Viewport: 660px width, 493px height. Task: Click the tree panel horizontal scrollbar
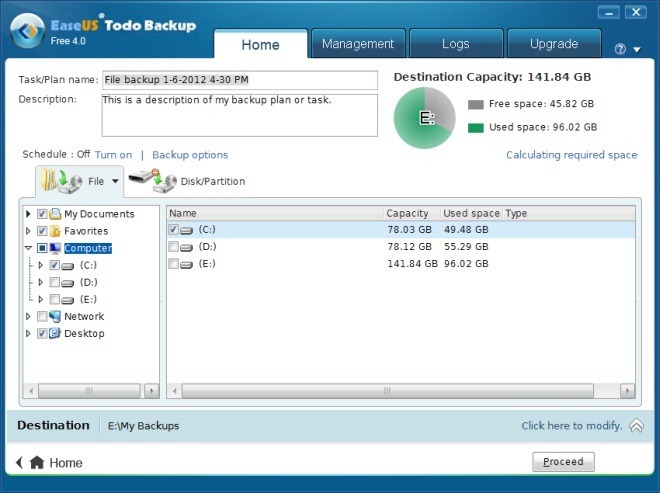[89, 391]
